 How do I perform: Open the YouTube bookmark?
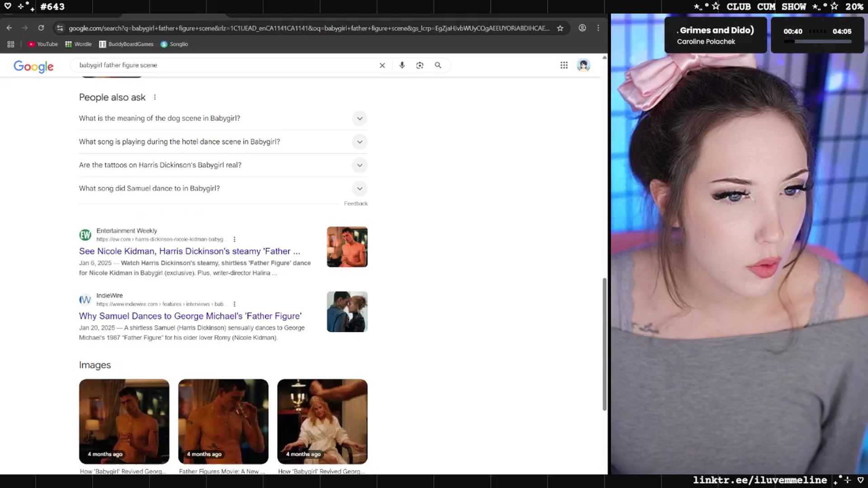tap(43, 44)
